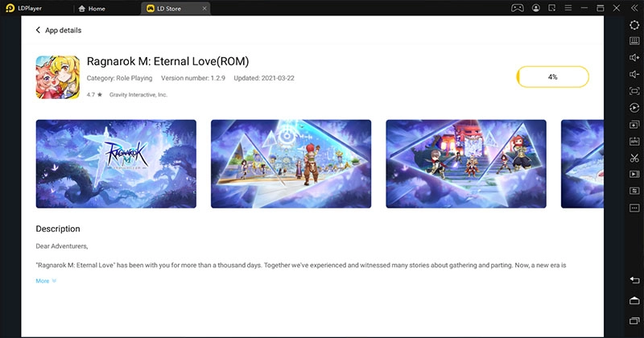644x338 pixels.
Task: Open emulator settings gear in sidebar
Action: (634, 25)
